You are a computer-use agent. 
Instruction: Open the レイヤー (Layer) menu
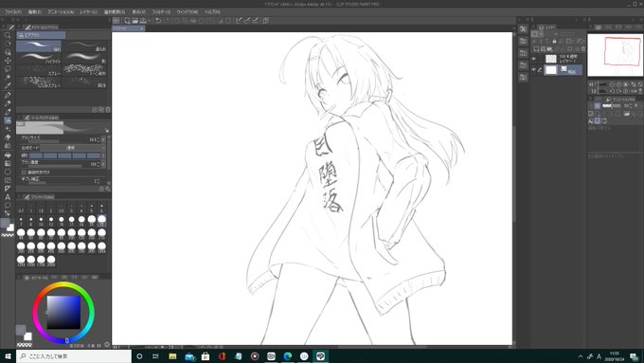(x=89, y=12)
